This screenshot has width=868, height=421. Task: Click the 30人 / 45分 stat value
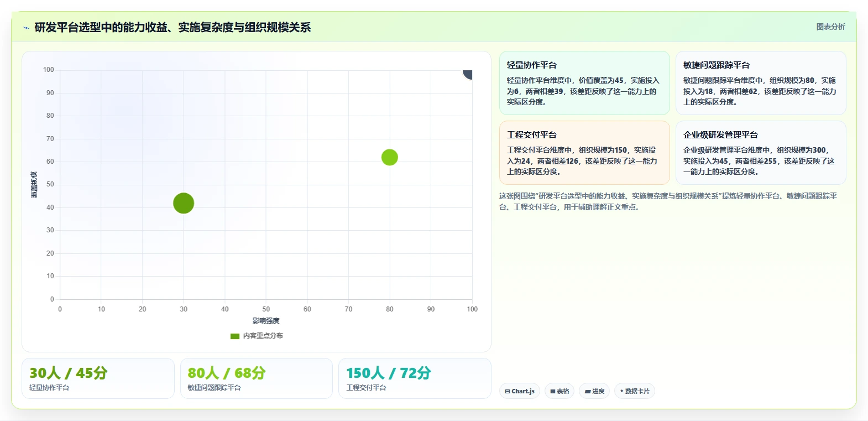(68, 373)
